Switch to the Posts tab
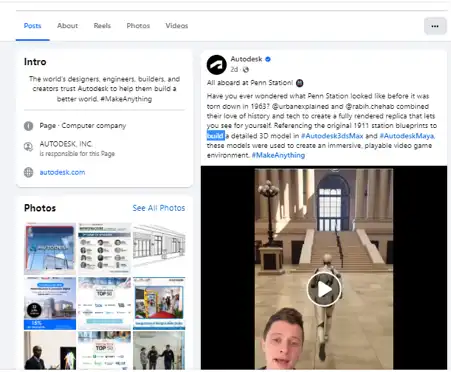 [32, 26]
